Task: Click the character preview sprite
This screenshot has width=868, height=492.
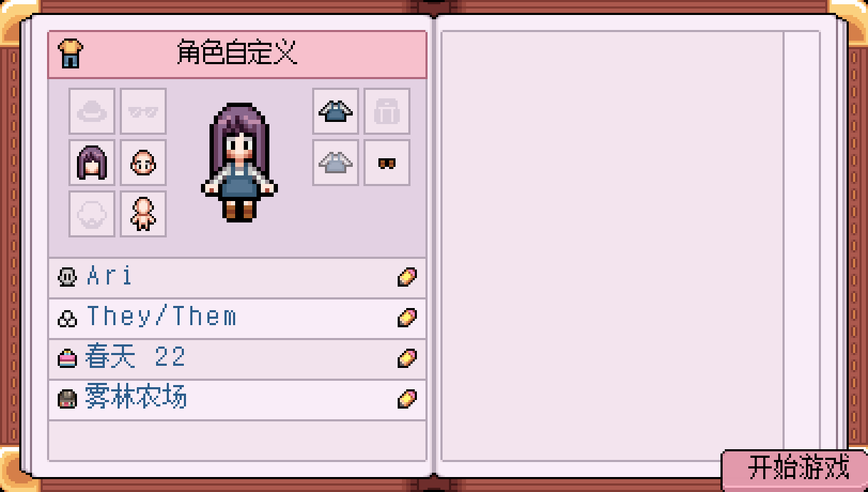Action: (239, 163)
